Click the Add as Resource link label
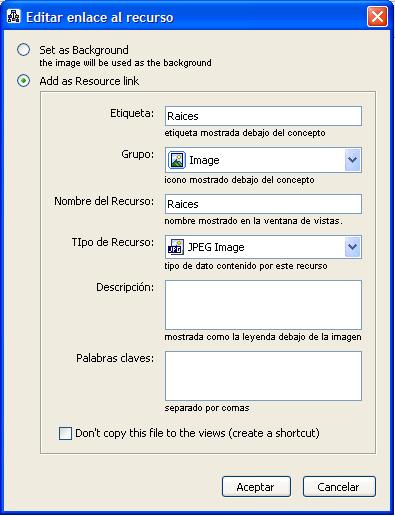This screenshot has width=395, height=516. 89,81
